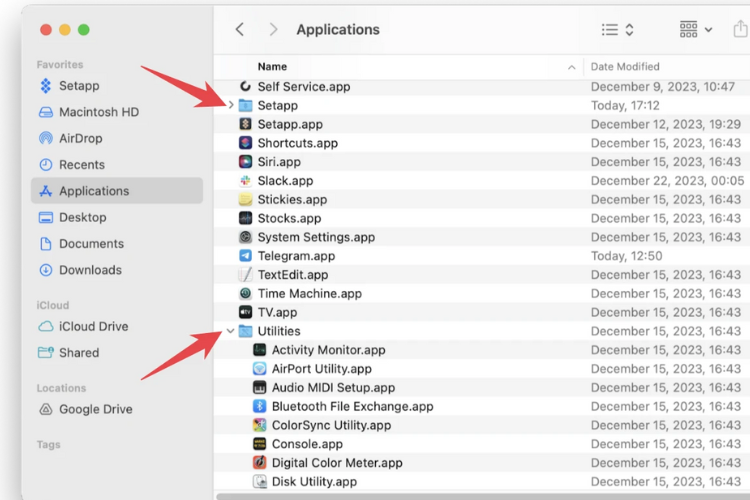Go forward with the right chevron

click(273, 30)
